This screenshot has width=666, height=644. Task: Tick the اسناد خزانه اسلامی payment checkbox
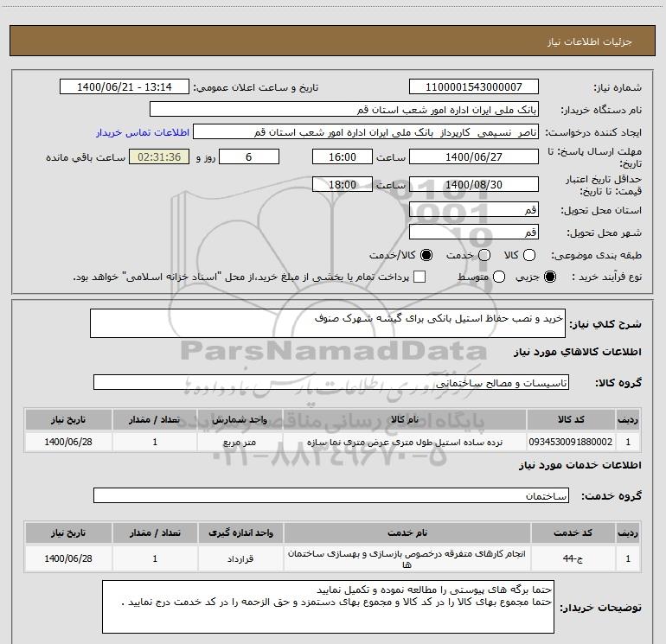(419, 277)
